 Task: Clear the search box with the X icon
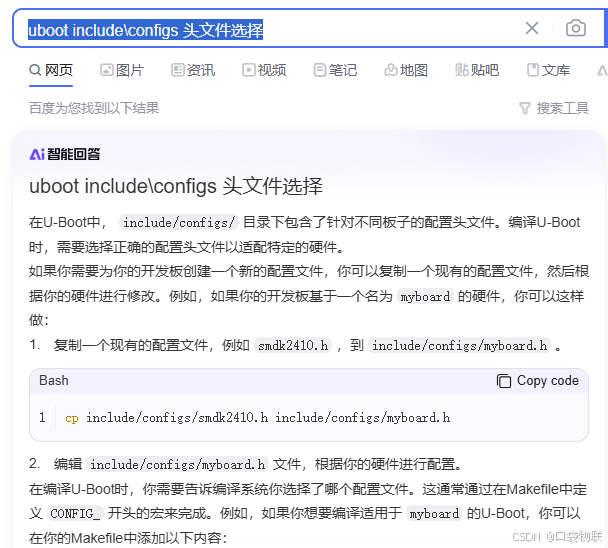point(532,28)
